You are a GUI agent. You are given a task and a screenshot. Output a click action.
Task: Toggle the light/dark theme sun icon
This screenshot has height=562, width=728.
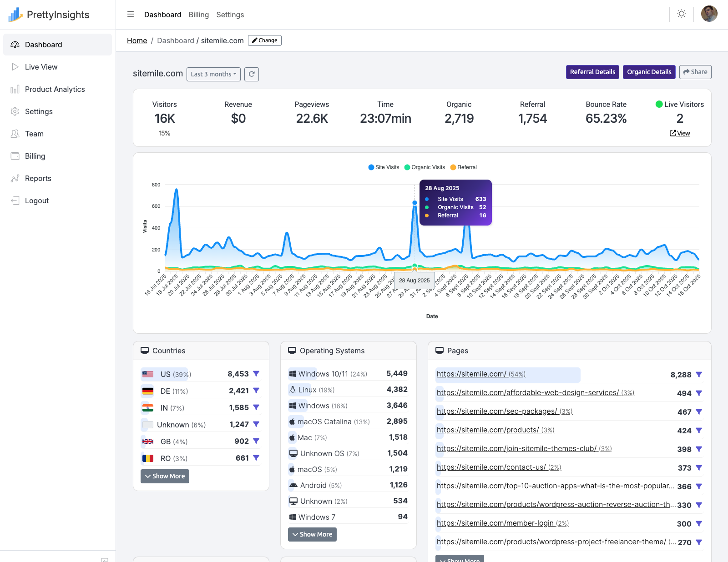681,14
